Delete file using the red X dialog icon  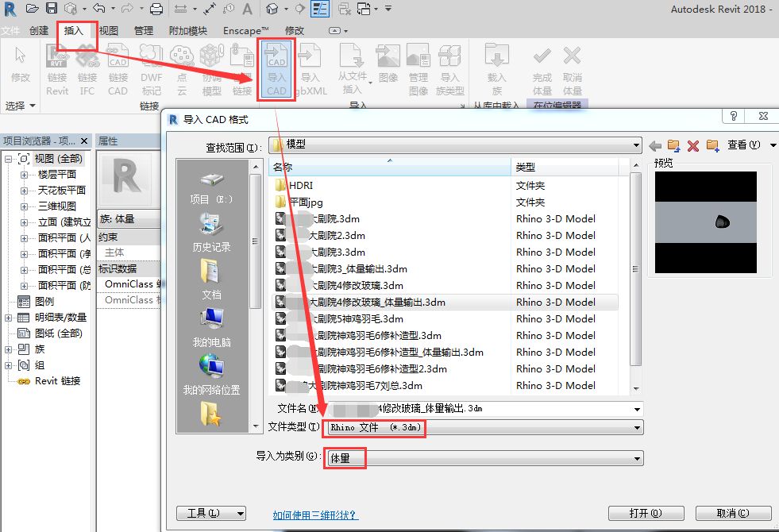(x=693, y=145)
